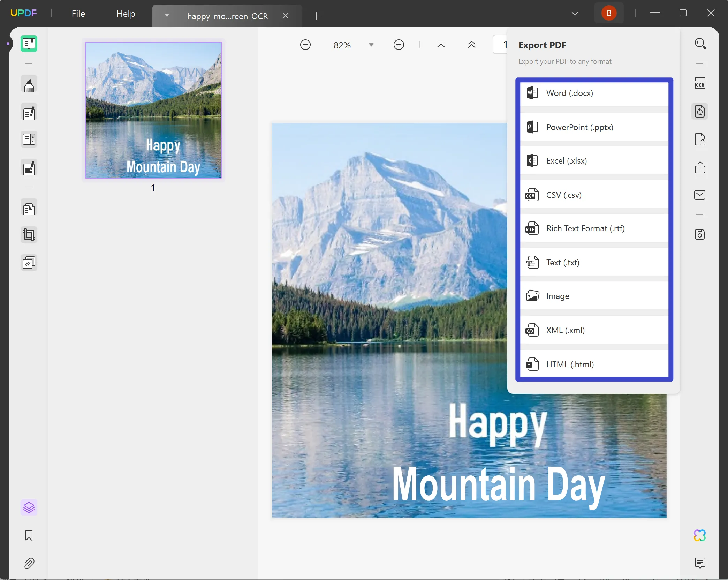
Task: Open the Bookmarks panel
Action: pyautogui.click(x=29, y=535)
